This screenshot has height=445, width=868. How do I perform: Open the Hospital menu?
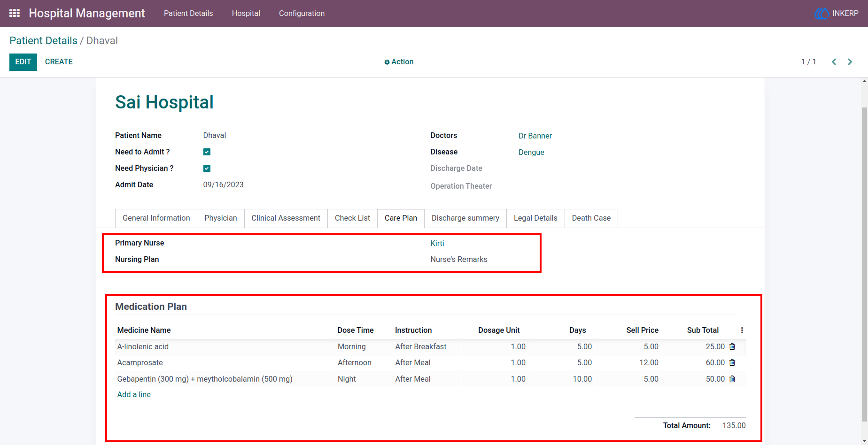tap(246, 13)
